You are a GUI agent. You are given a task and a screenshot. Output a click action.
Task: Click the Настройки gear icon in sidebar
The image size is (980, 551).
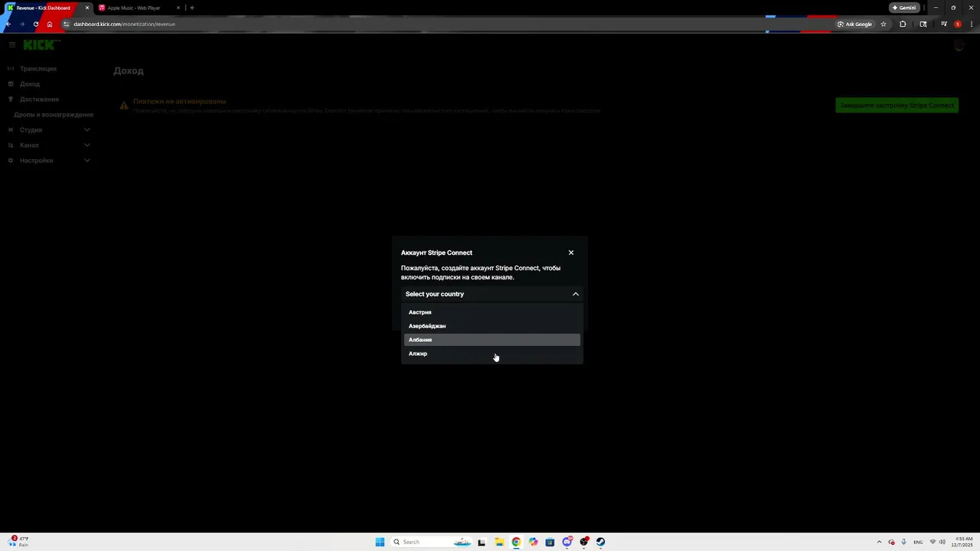pyautogui.click(x=11, y=161)
